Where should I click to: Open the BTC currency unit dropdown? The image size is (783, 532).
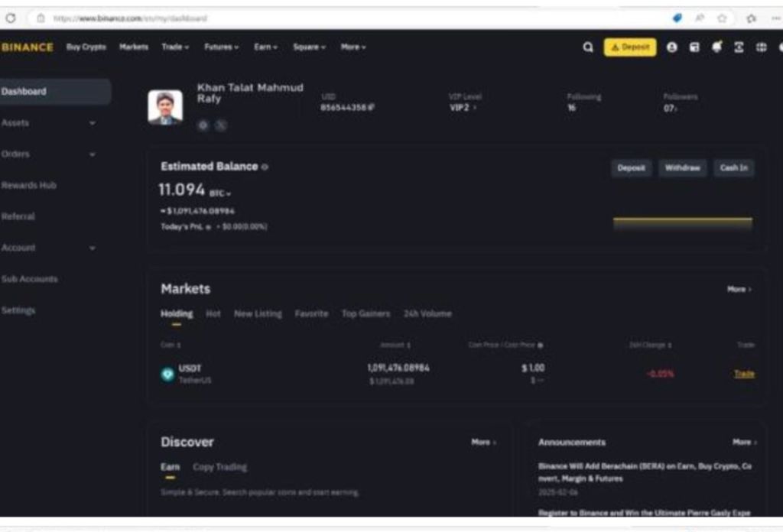pyautogui.click(x=220, y=193)
